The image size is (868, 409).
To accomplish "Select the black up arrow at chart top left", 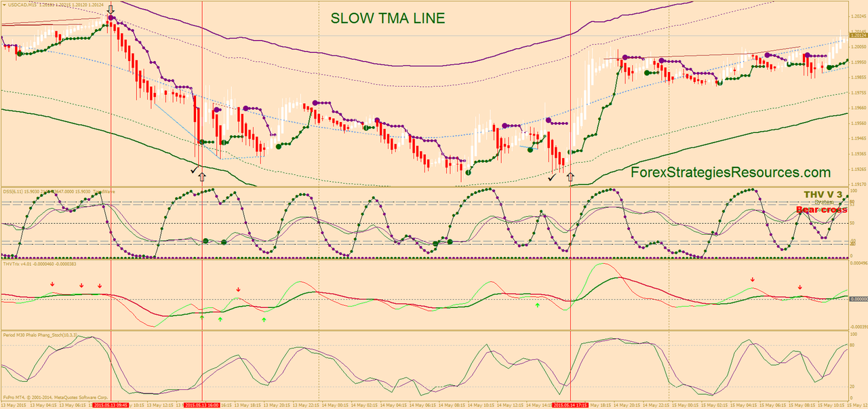I will (x=109, y=9).
